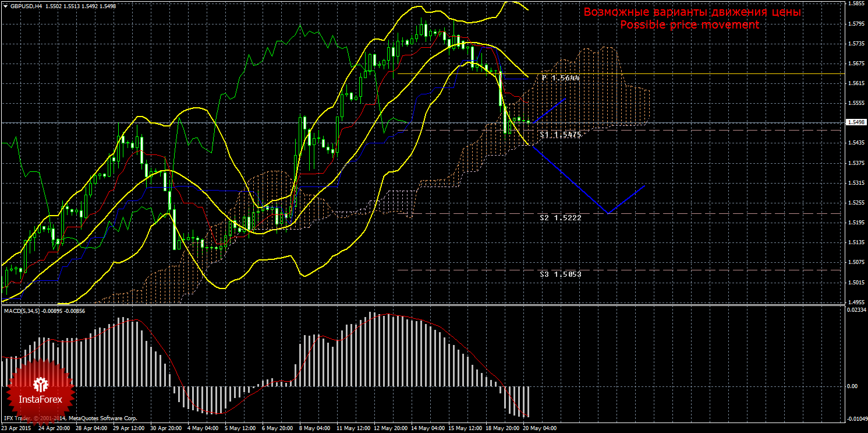
Task: Click the 1.5075 price scale value
Action: tap(855, 262)
